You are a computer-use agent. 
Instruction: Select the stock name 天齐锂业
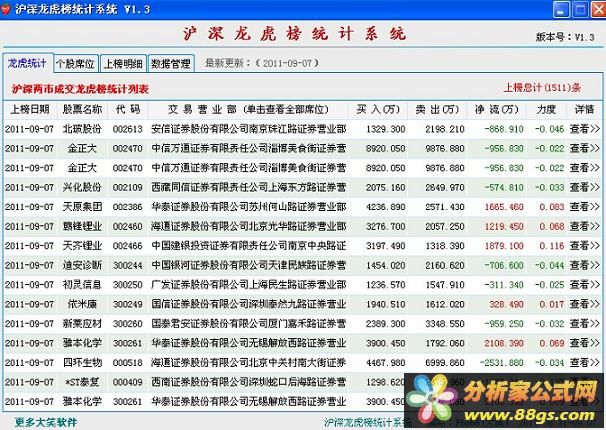pyautogui.click(x=82, y=246)
